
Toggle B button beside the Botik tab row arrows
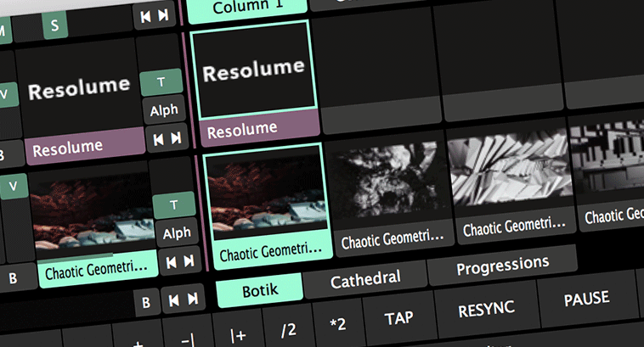pos(146,303)
